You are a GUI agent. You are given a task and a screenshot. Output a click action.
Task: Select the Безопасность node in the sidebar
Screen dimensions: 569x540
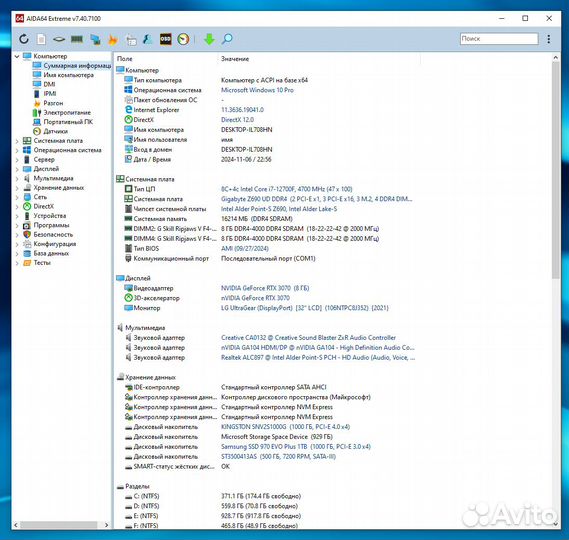(x=53, y=235)
